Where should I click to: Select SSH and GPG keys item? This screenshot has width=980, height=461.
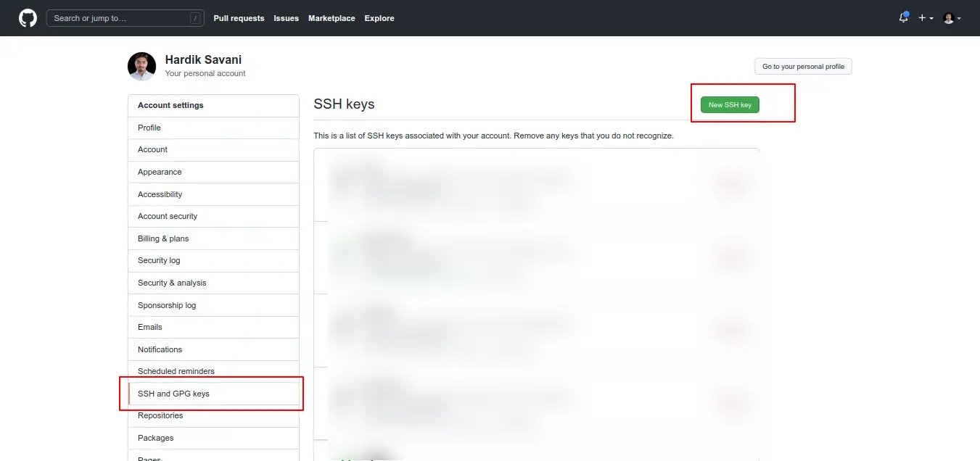(x=173, y=394)
